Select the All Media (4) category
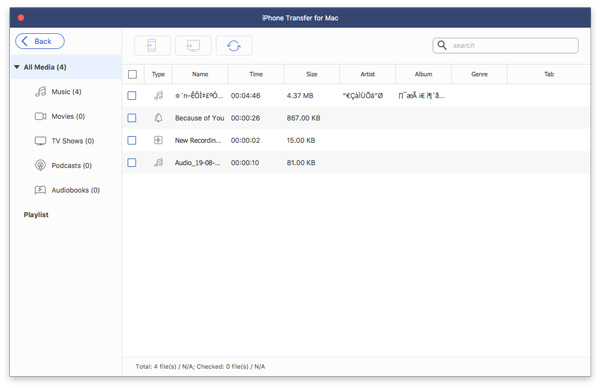The width and height of the screenshot is (600, 388). point(66,67)
